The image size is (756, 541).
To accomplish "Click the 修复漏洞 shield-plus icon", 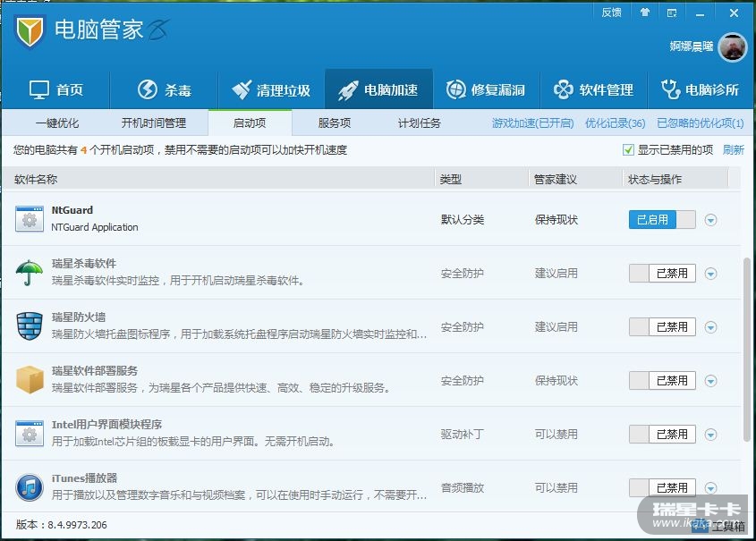I will (455, 89).
